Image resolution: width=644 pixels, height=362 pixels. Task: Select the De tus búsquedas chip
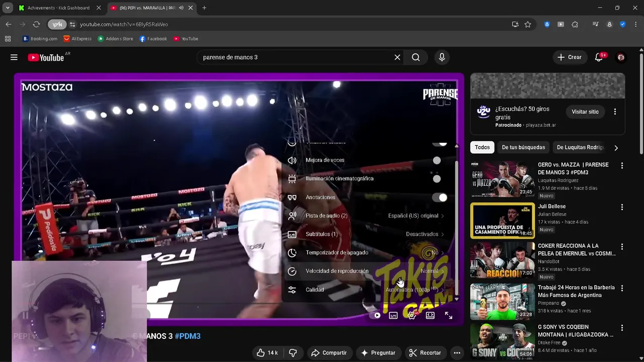[523, 147]
